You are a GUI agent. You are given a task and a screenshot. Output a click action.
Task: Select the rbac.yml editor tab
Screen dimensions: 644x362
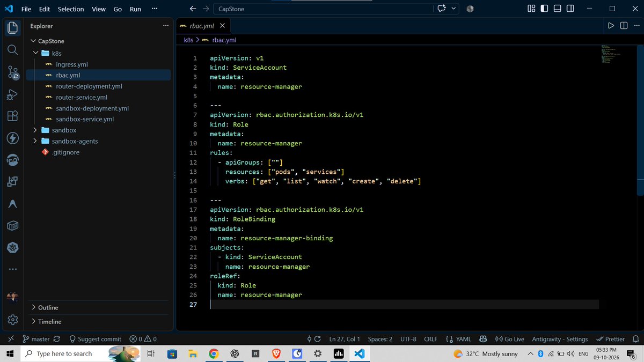tap(202, 25)
